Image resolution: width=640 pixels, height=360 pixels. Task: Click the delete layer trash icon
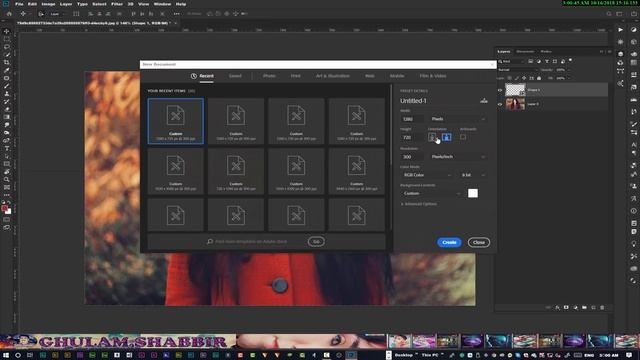coord(602,307)
